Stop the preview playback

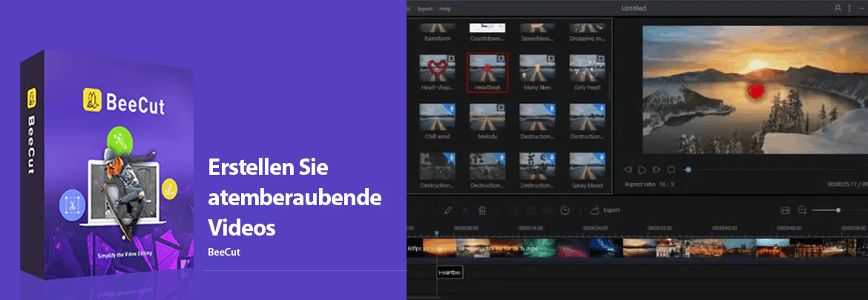[671, 170]
